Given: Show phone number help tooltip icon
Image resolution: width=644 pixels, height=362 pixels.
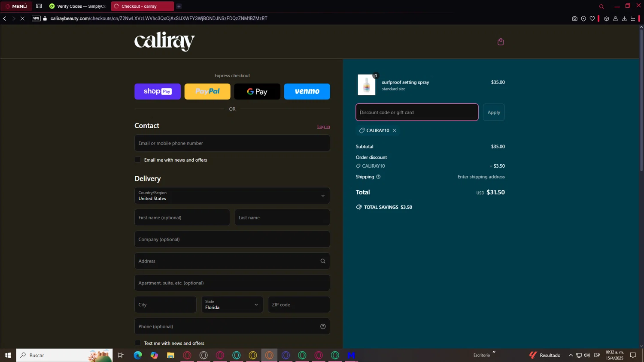Looking at the screenshot, I should pos(323,326).
